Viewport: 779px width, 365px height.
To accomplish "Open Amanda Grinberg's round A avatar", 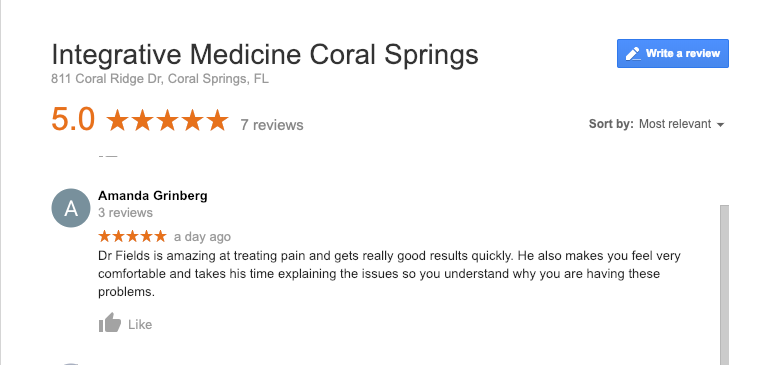I will [x=71, y=208].
